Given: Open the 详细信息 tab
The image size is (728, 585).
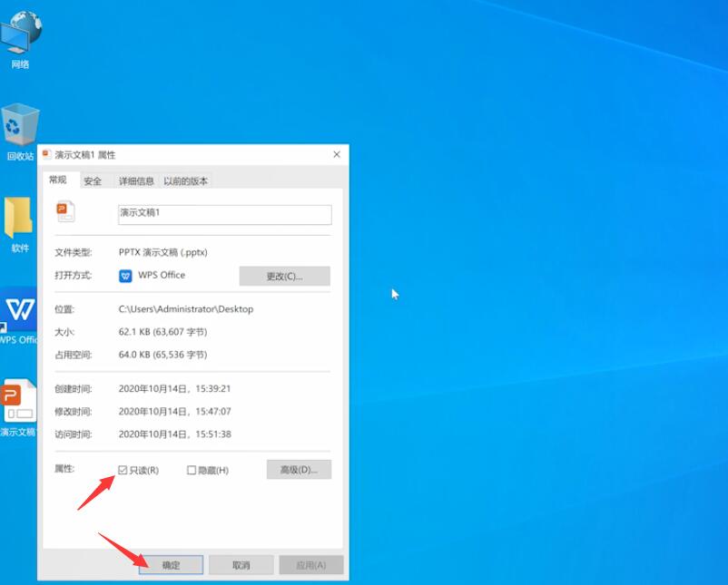Looking at the screenshot, I should (136, 180).
